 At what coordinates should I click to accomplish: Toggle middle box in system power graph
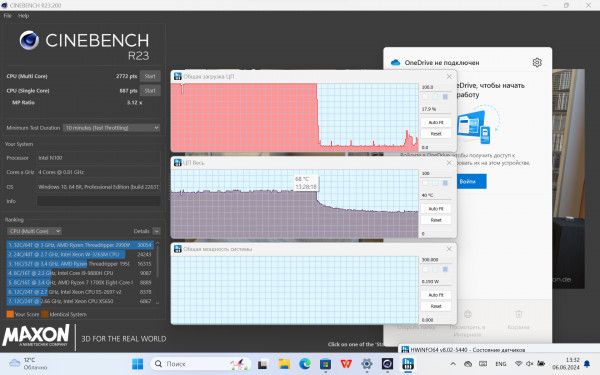click(435, 269)
